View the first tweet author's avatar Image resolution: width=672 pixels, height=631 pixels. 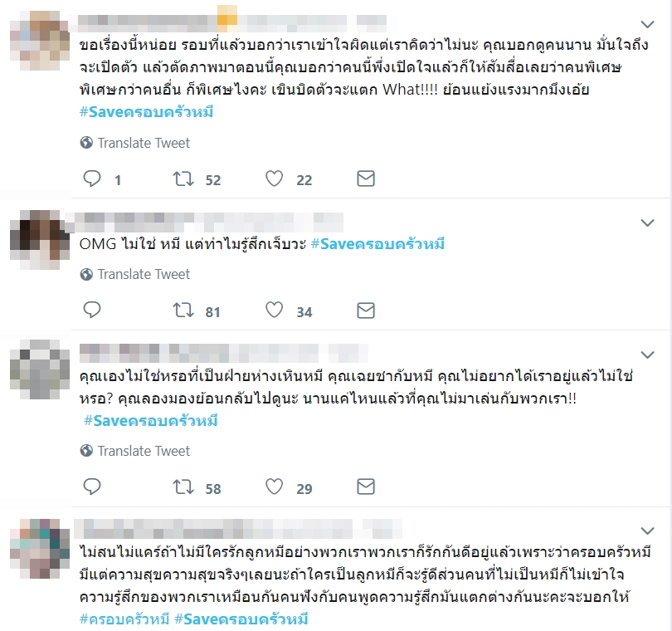(x=40, y=41)
